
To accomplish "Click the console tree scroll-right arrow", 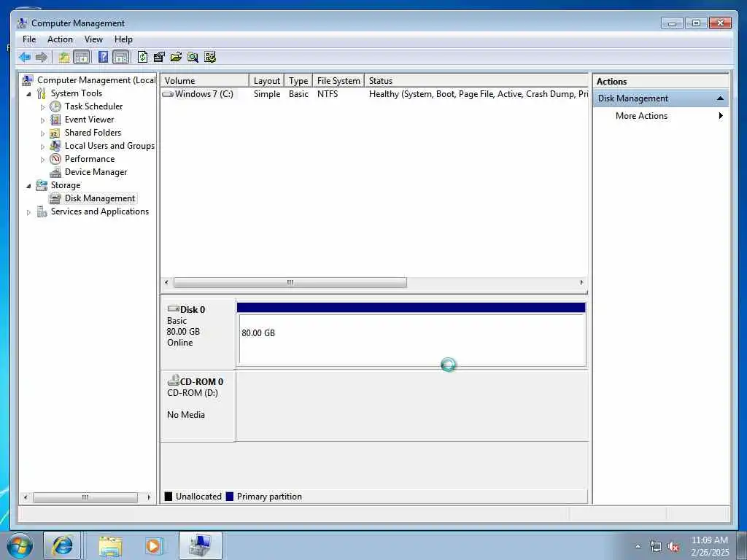I will click(x=149, y=497).
